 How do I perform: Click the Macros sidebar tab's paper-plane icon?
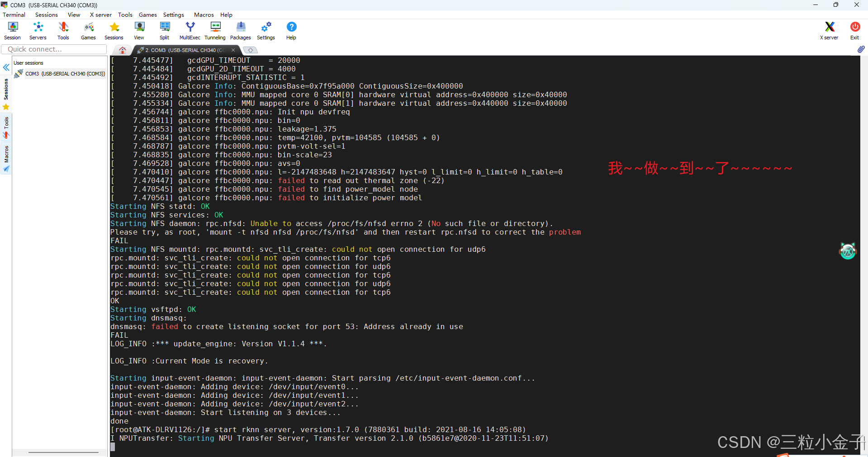[6, 169]
